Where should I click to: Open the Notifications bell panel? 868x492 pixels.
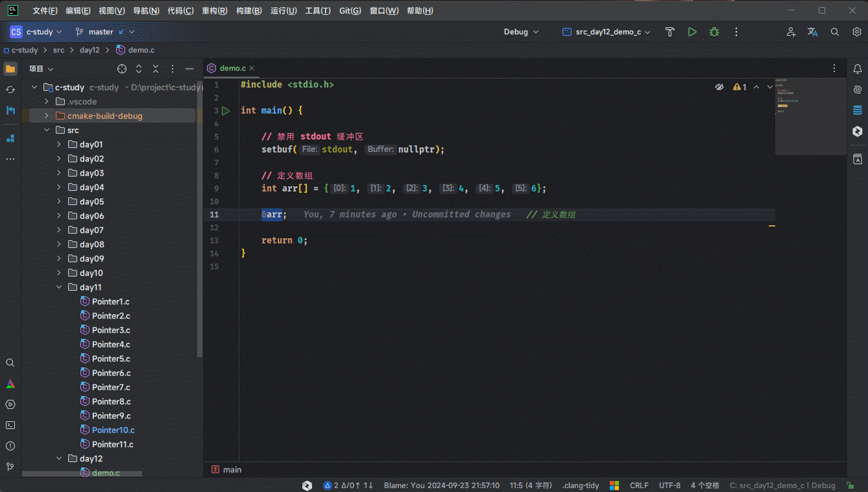tap(857, 69)
